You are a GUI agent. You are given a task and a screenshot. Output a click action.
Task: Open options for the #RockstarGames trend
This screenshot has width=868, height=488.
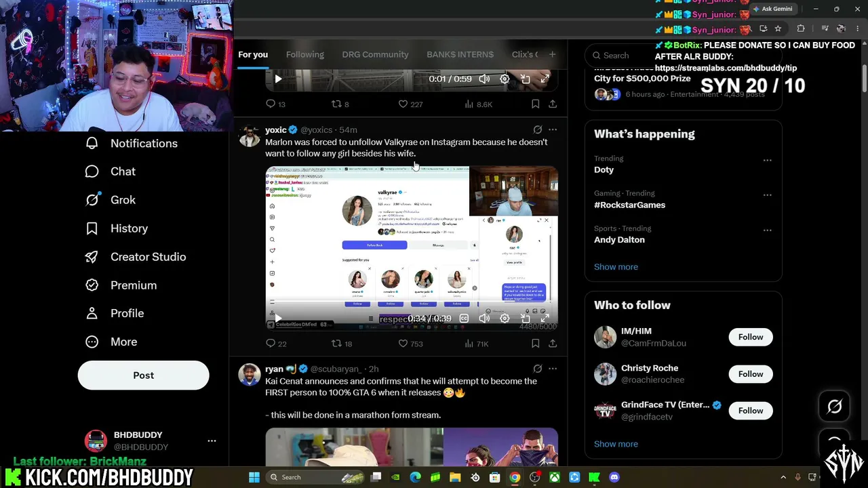[x=767, y=195]
